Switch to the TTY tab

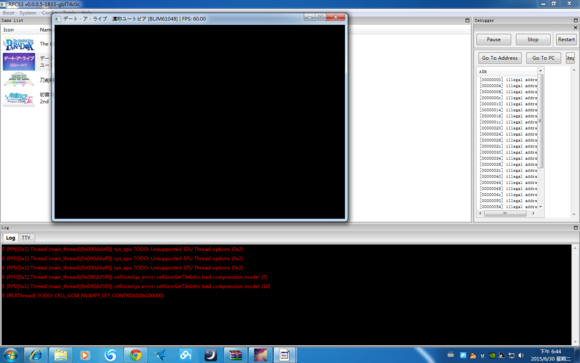pyautogui.click(x=26, y=238)
